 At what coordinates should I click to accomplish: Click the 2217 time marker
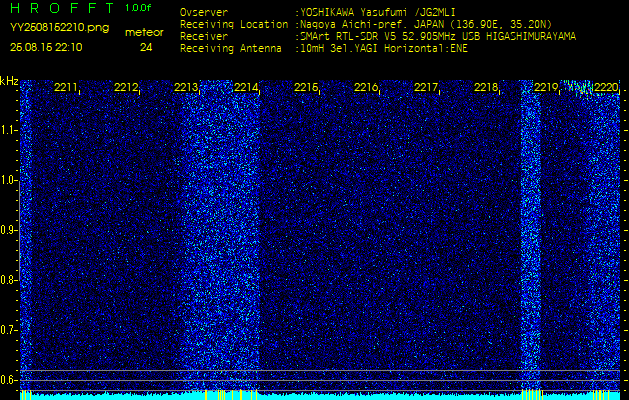click(x=426, y=87)
